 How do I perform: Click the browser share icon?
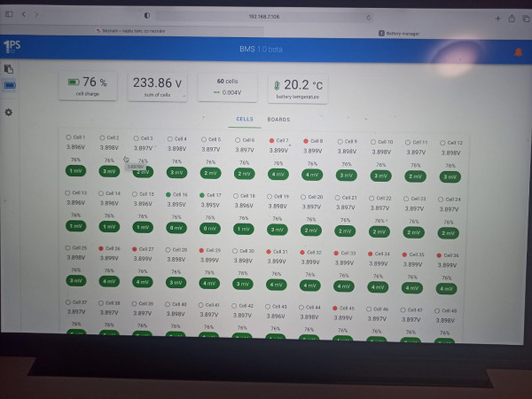click(x=512, y=19)
